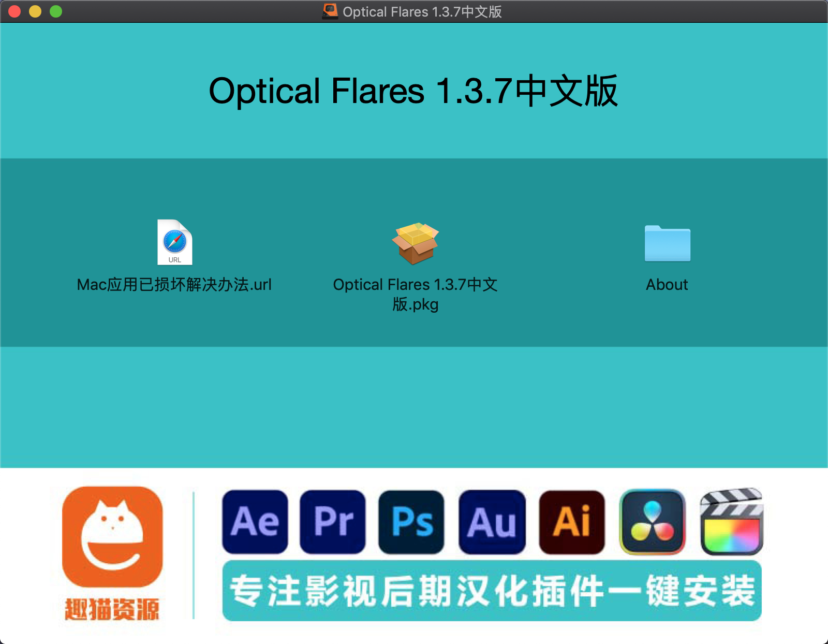
Task: Select the Mac应用已损坏解决办法.url file label
Action: coord(174,285)
